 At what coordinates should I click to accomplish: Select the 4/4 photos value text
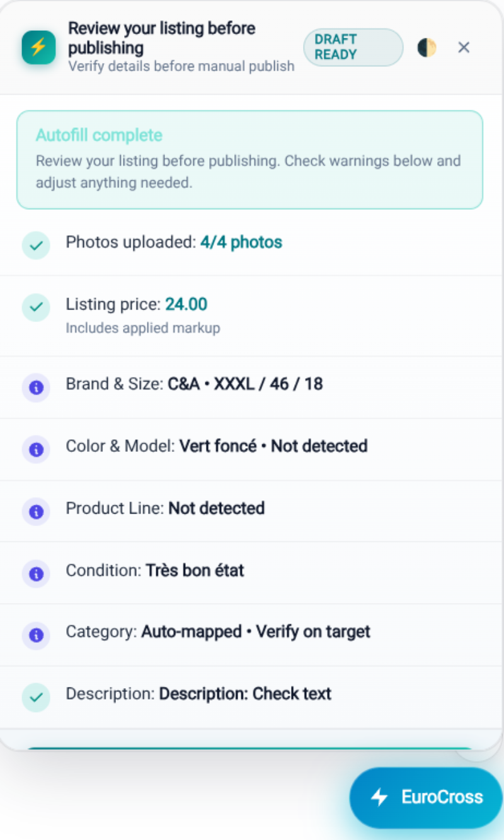pos(241,242)
